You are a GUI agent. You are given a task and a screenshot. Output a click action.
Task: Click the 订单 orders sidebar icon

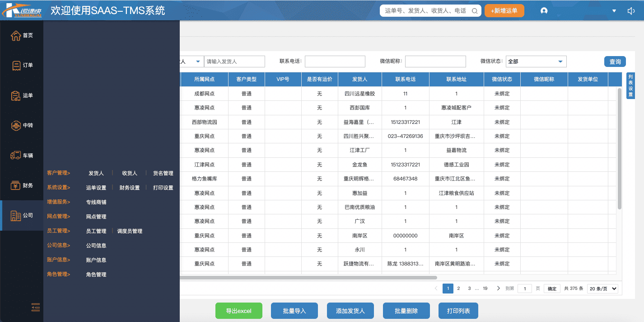click(x=16, y=66)
